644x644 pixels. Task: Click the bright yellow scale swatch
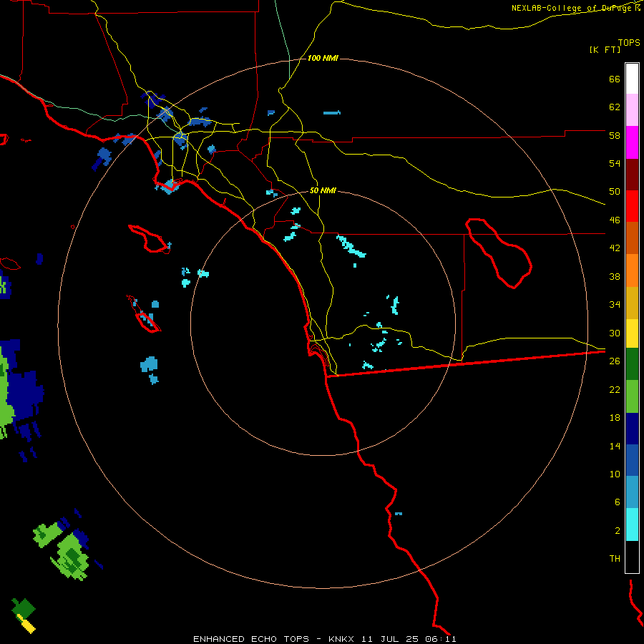(x=632, y=333)
